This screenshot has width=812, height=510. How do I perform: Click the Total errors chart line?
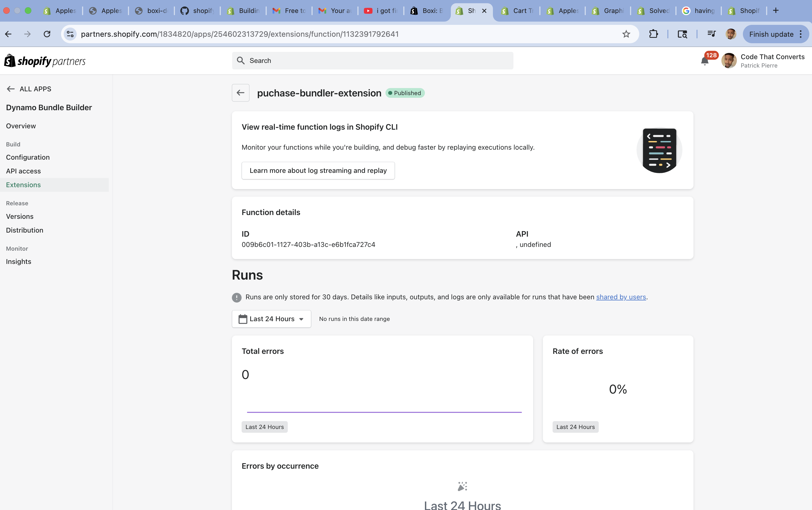point(384,412)
